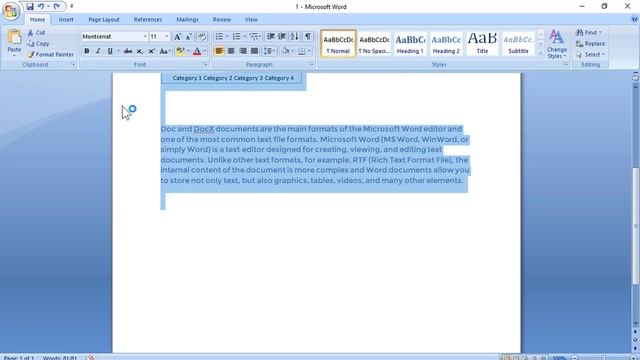Viewport: 640px width, 360px height.
Task: Open the line spacing dropdown
Action: [x=269, y=51]
